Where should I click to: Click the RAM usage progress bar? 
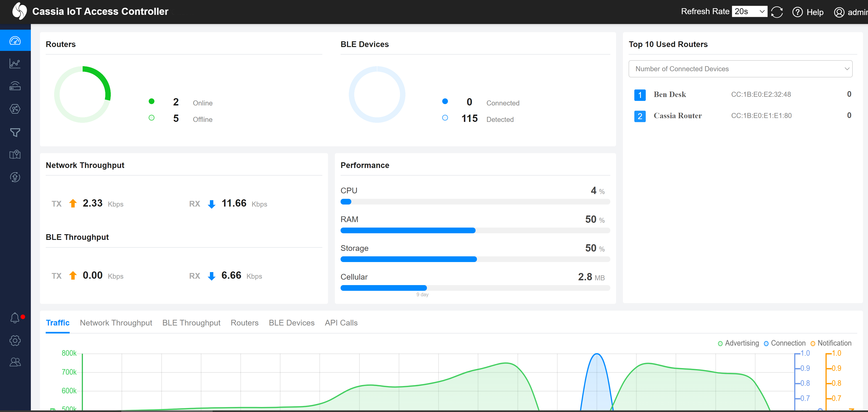[475, 231]
